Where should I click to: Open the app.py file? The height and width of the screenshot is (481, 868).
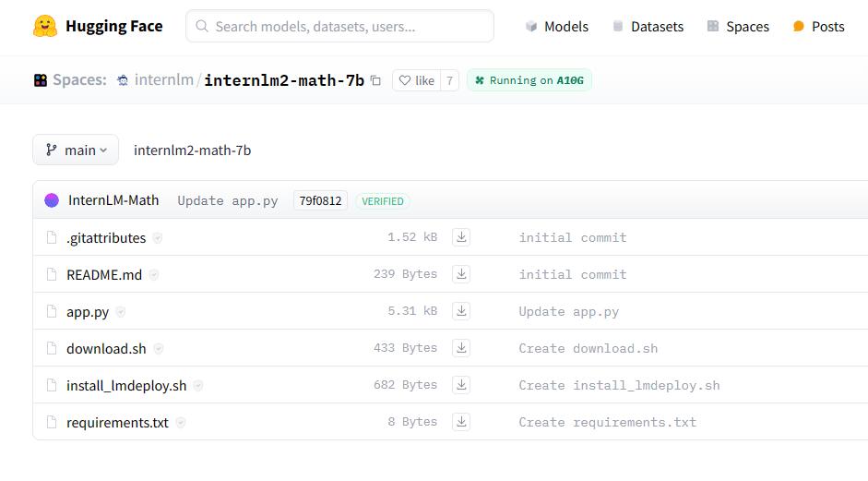(x=88, y=312)
